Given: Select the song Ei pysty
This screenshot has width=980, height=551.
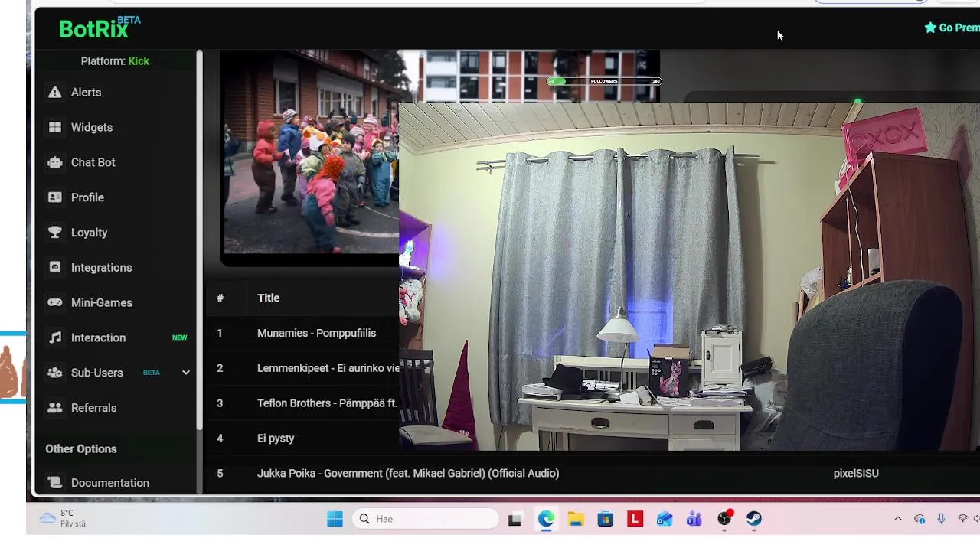Looking at the screenshot, I should click(x=276, y=439).
